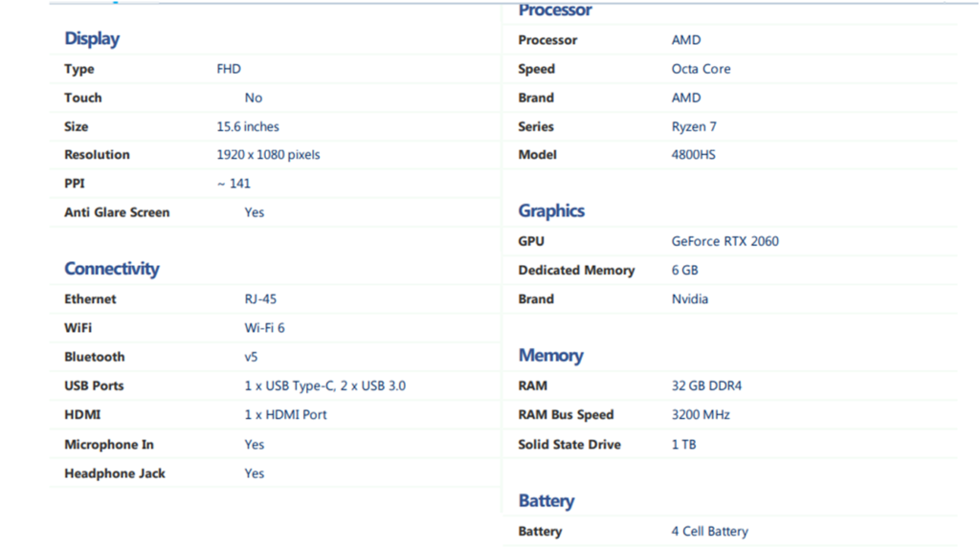Screen dimensions: 980x550
Task: Click the USB Ports row label
Action: coord(94,385)
